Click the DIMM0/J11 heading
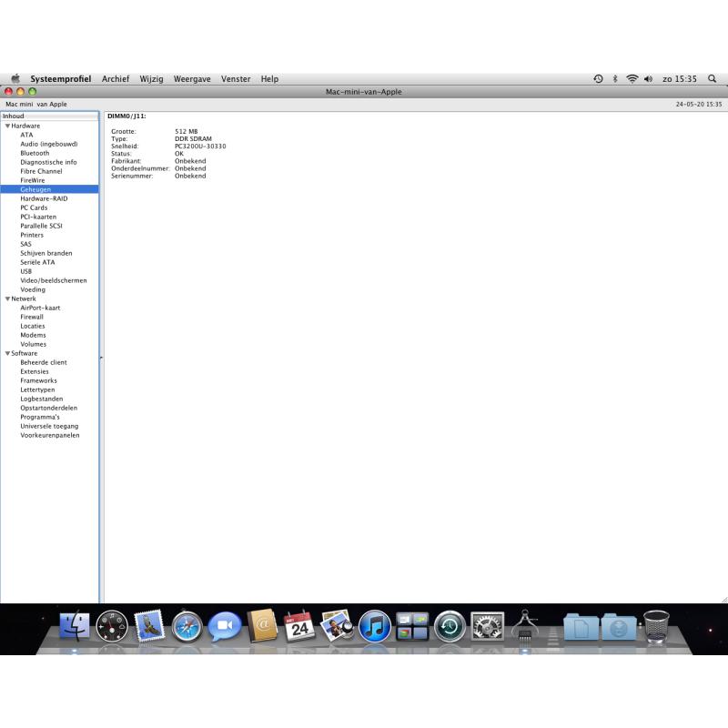728x728 pixels. pyautogui.click(x=126, y=116)
